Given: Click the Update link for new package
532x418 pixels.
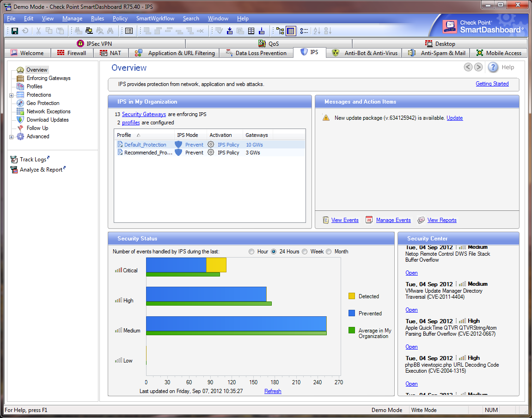Looking at the screenshot, I should click(455, 118).
